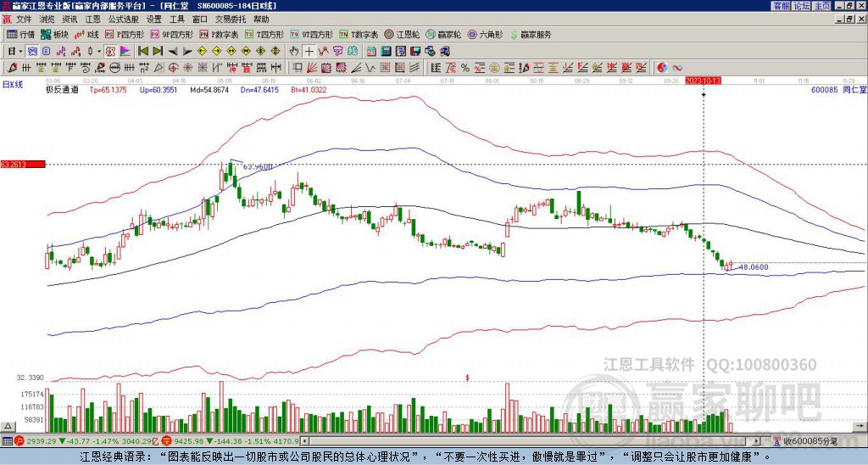Screen dimensions: 868x465
Task: Open the 公式选股 menu
Action: pos(124,20)
